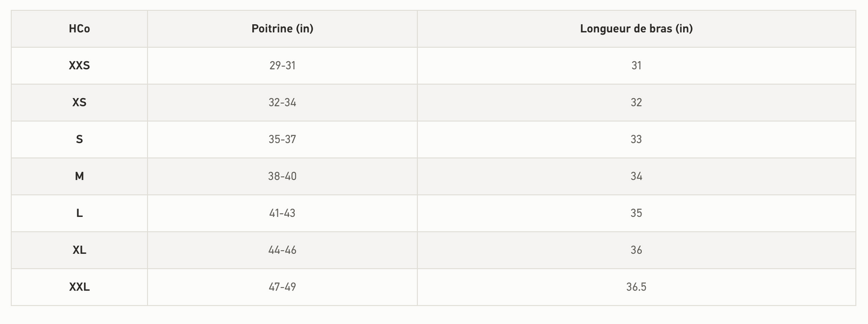Click the Poitrine (in) column header
This screenshot has height=324, width=868.
(282, 28)
